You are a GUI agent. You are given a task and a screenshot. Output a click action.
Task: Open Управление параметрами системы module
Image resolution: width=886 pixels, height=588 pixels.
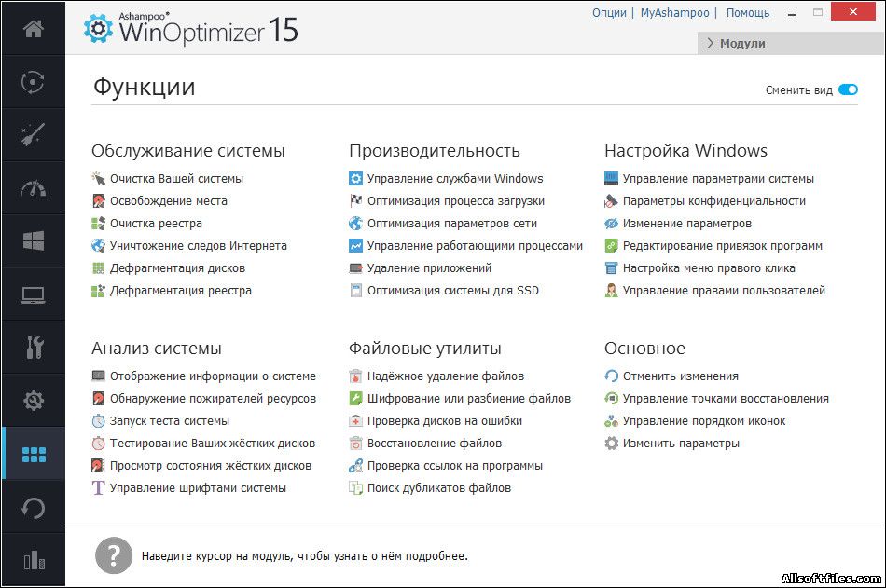pyautogui.click(x=718, y=179)
